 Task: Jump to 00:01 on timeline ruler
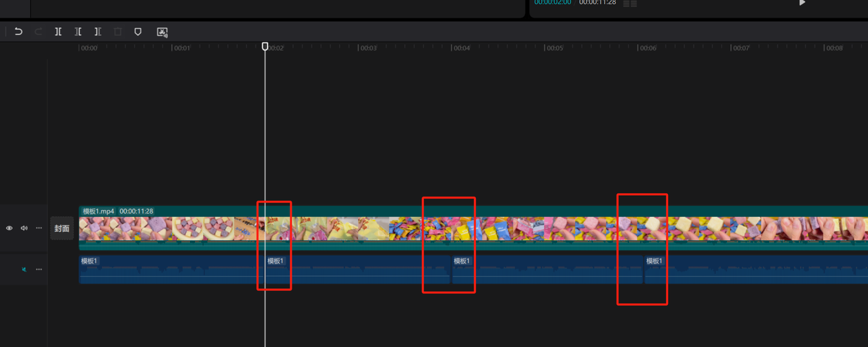coord(182,48)
